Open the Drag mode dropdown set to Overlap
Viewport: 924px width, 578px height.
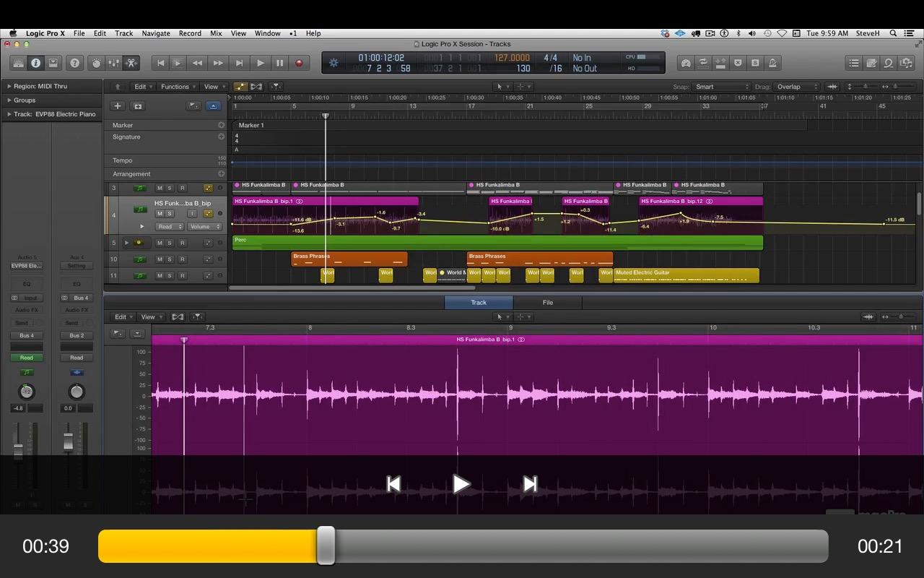pos(797,87)
